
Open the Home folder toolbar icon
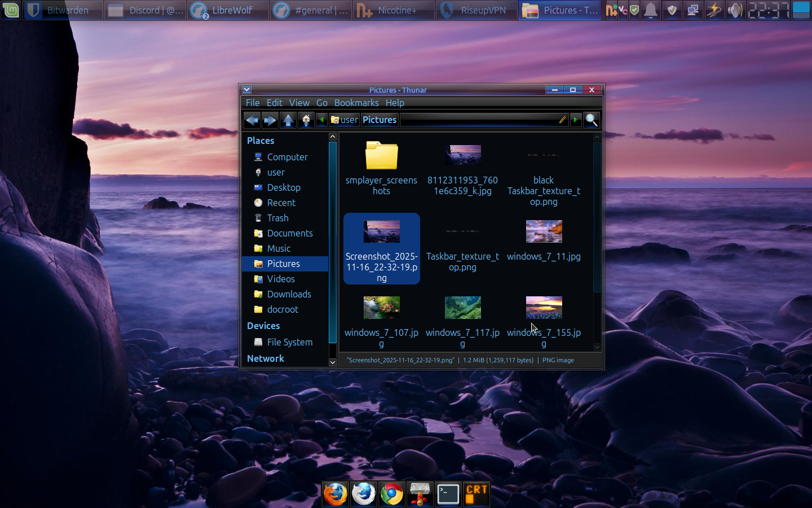[306, 120]
